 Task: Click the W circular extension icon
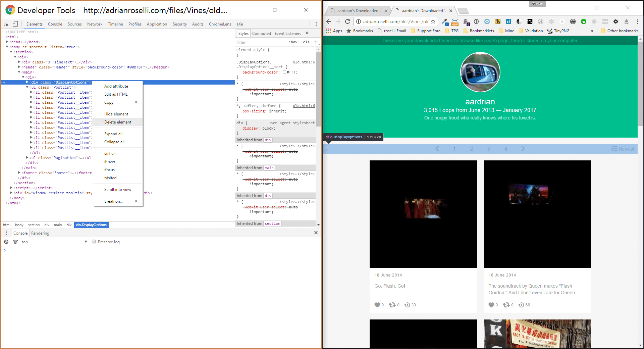pyautogui.click(x=573, y=21)
